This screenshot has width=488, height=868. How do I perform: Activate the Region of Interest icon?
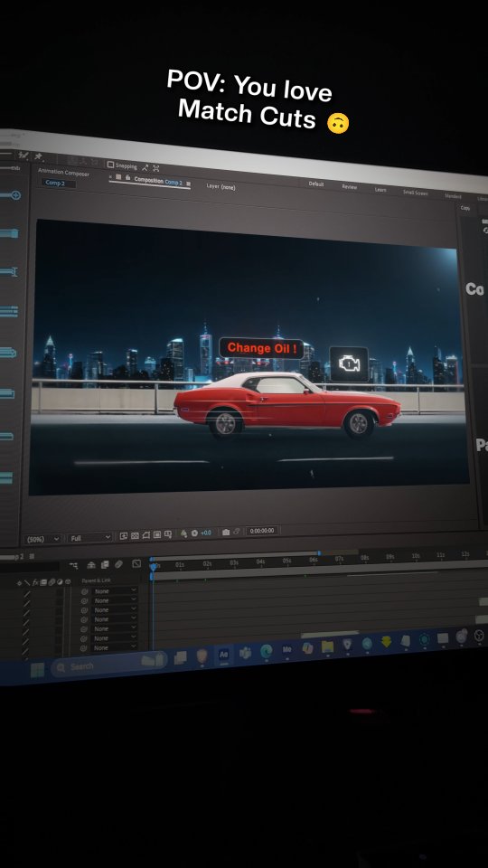click(157, 535)
